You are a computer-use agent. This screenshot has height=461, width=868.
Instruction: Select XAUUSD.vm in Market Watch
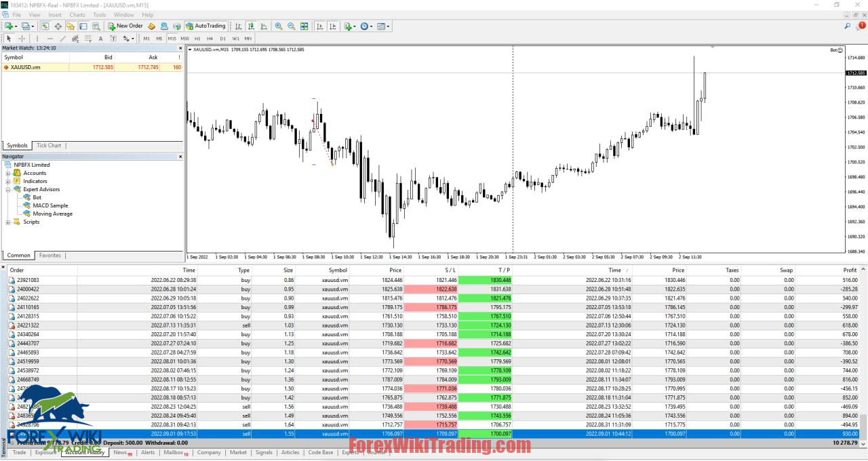tap(92, 67)
